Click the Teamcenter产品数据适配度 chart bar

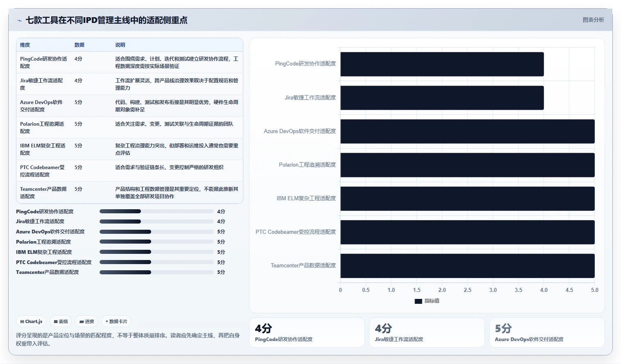pos(467,266)
